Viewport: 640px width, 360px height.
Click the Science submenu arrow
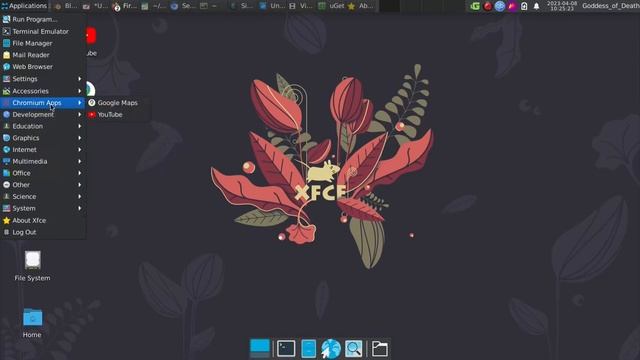[x=80, y=197]
